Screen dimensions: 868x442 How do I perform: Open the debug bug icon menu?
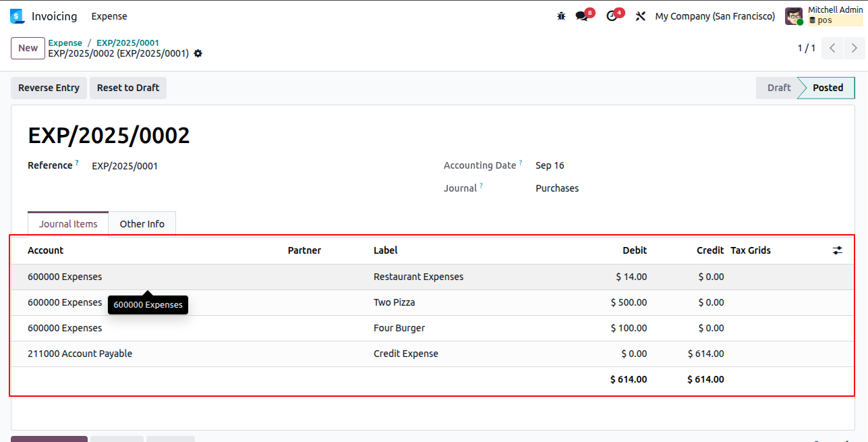[561, 16]
